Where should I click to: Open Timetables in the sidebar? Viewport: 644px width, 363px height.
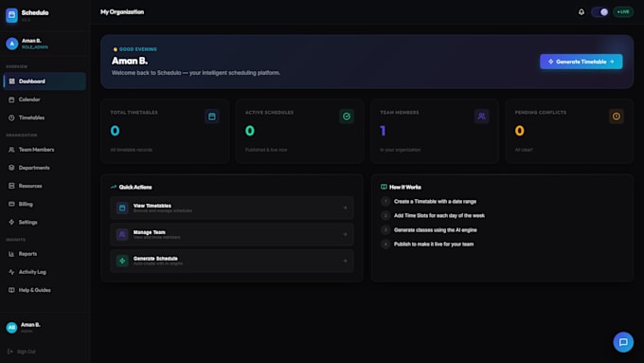click(x=45, y=118)
